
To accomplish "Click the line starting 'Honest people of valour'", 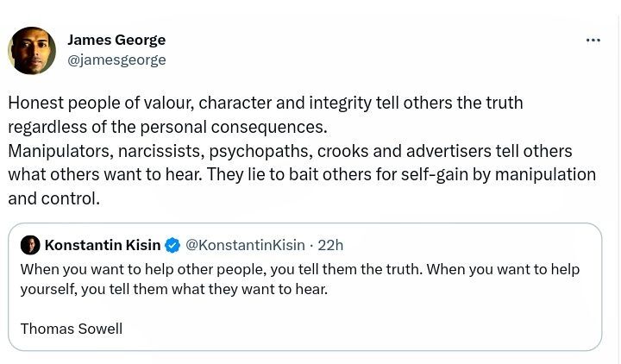I will pyautogui.click(x=265, y=104).
